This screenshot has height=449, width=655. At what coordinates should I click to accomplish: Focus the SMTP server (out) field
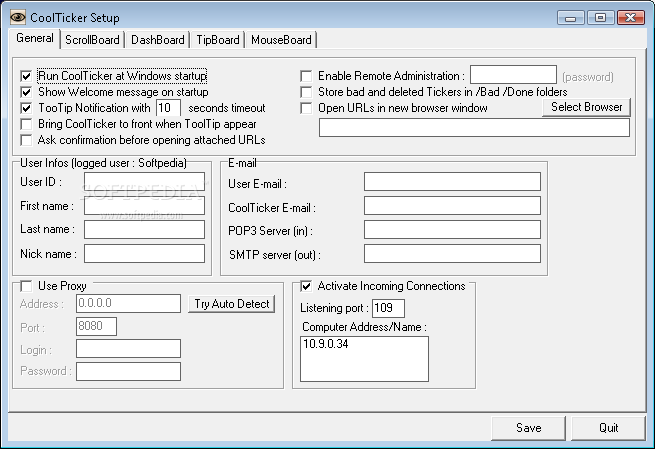click(x=452, y=254)
